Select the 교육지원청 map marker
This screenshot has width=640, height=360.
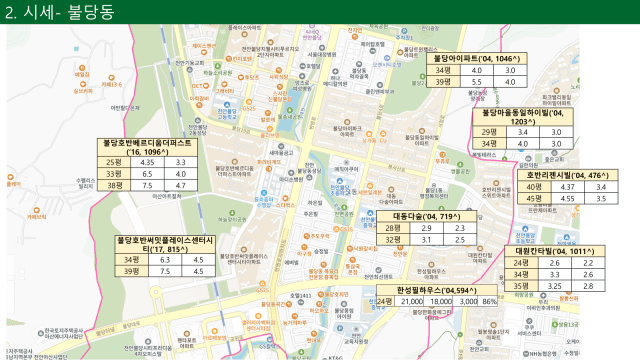(356, 329)
